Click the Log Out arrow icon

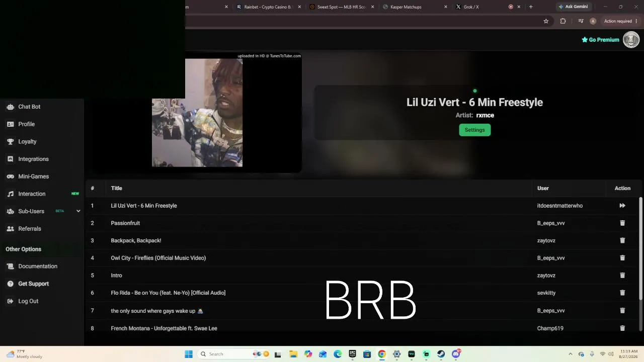point(10,301)
